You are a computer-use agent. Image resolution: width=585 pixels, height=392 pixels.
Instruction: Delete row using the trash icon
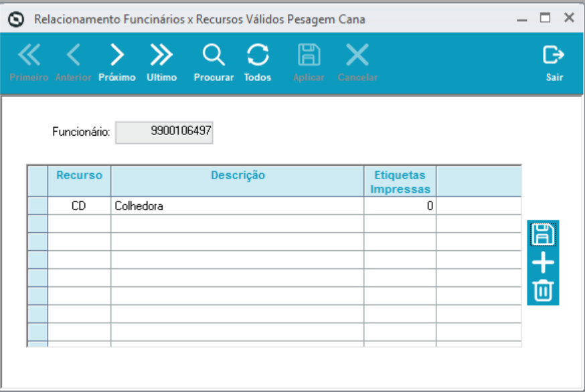click(543, 291)
